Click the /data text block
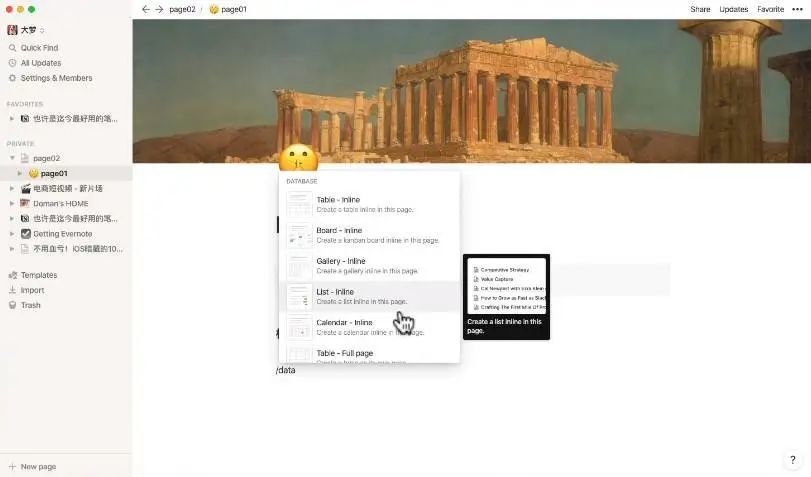The width and height of the screenshot is (811, 477). coord(286,370)
